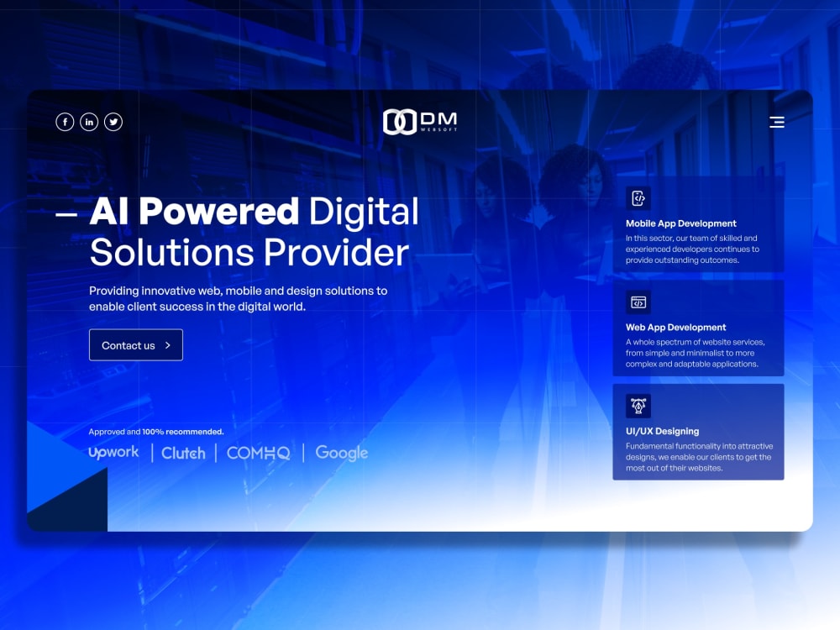Click 'Providing innovative web, mobile and design' tagline
The image size is (840, 630).
tap(238, 298)
